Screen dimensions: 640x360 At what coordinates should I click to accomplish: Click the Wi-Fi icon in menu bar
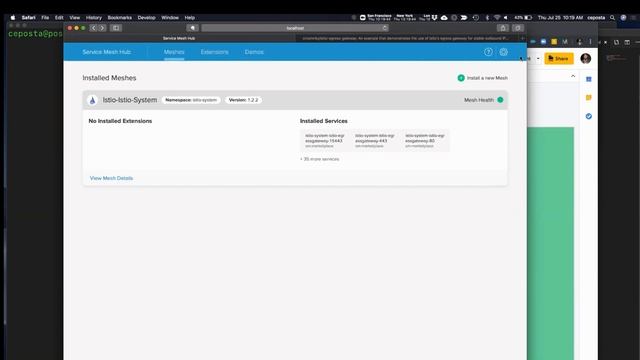click(497, 18)
